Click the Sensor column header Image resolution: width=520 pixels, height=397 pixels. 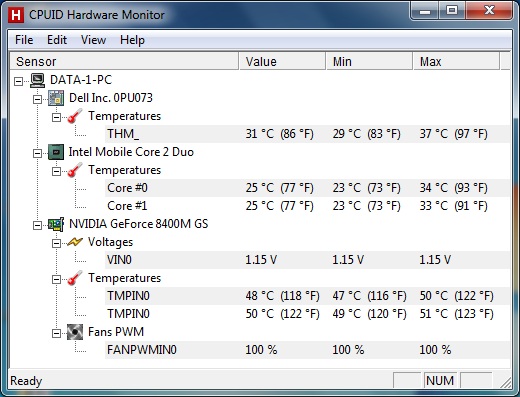[x=124, y=61]
